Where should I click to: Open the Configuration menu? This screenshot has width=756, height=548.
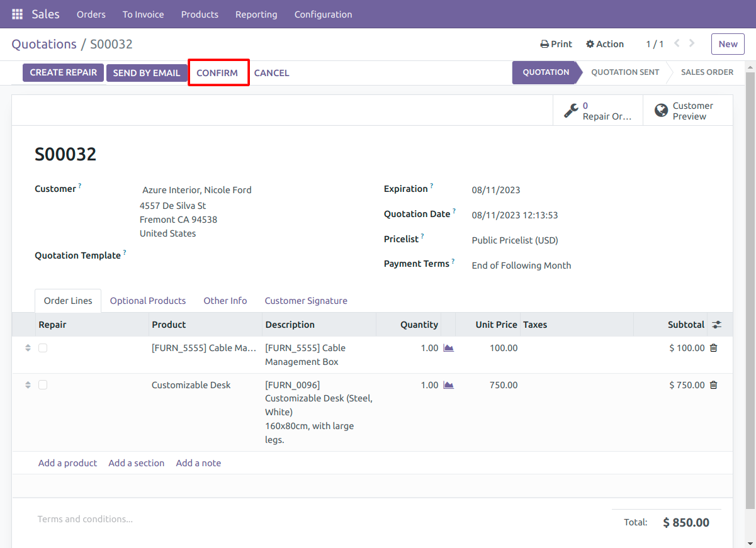(324, 14)
